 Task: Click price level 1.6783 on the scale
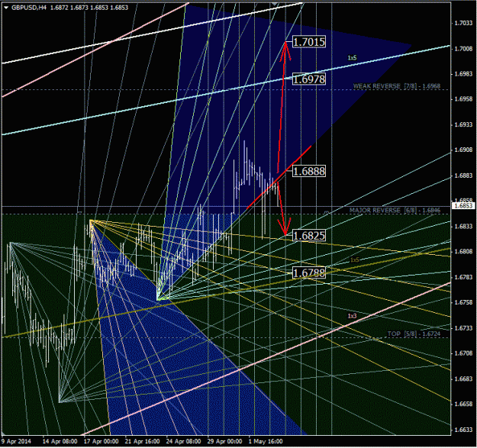[463, 277]
